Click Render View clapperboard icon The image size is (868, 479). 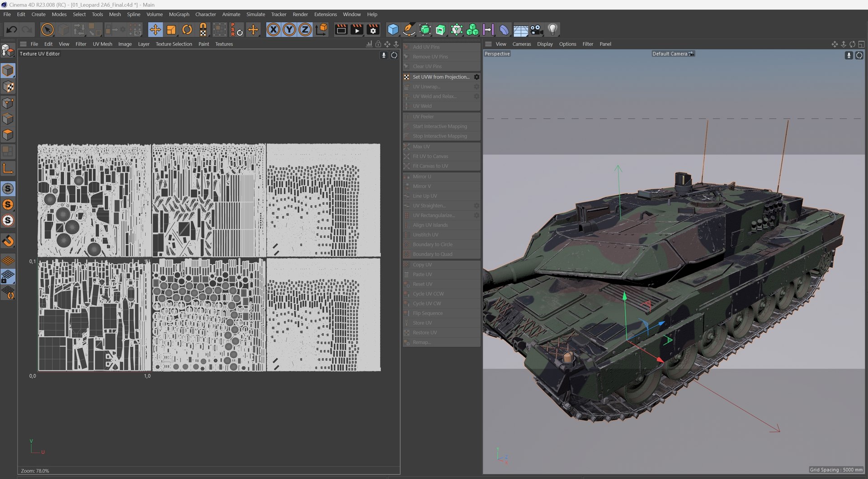tap(341, 30)
